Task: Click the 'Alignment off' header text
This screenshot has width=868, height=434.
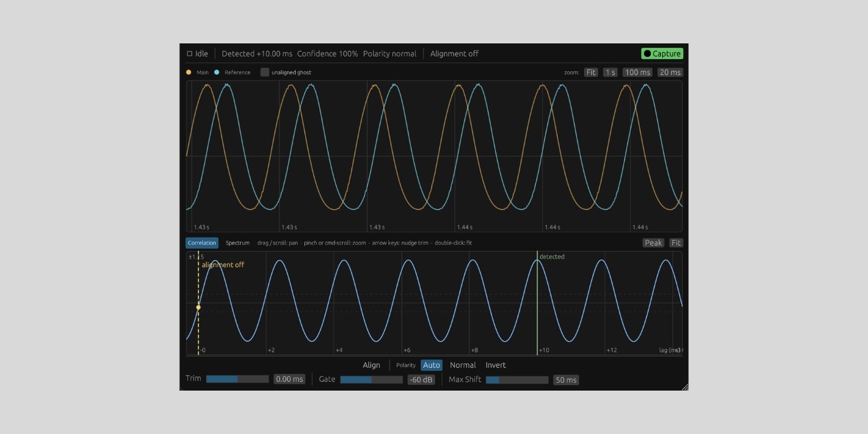Action: point(454,54)
